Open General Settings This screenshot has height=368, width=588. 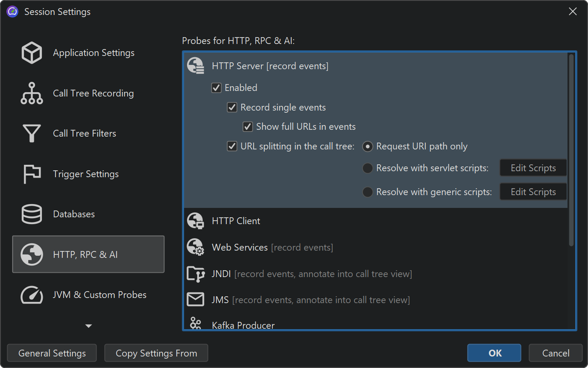(x=52, y=353)
